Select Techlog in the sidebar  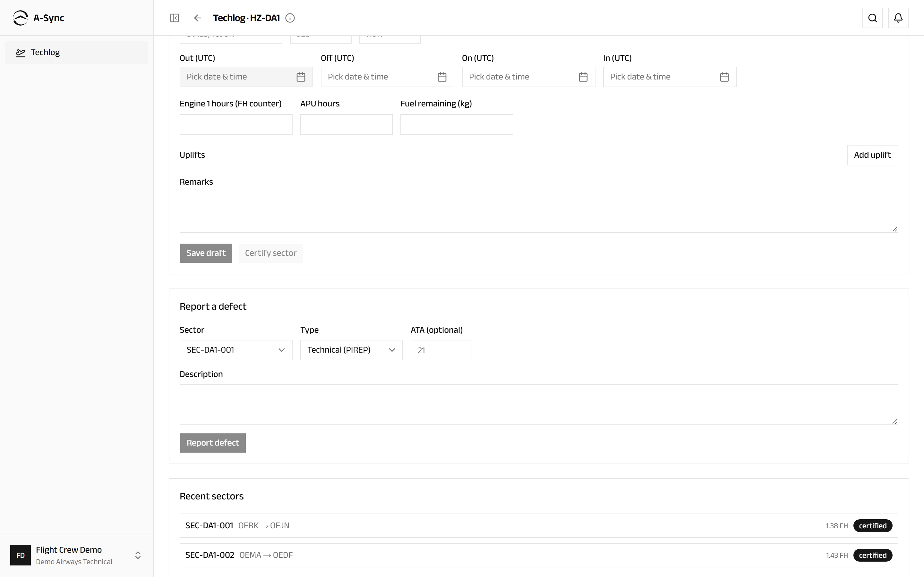tap(76, 53)
